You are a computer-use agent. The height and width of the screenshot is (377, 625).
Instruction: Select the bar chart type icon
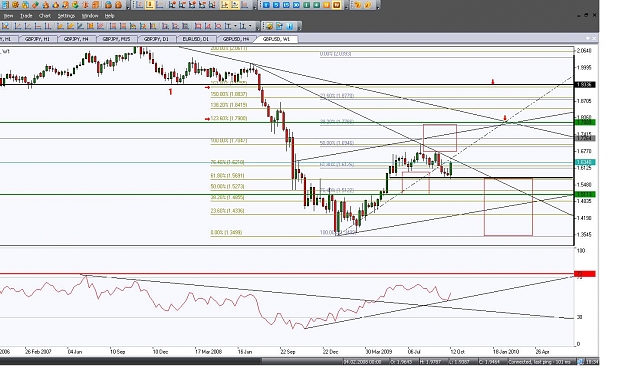(140, 5)
